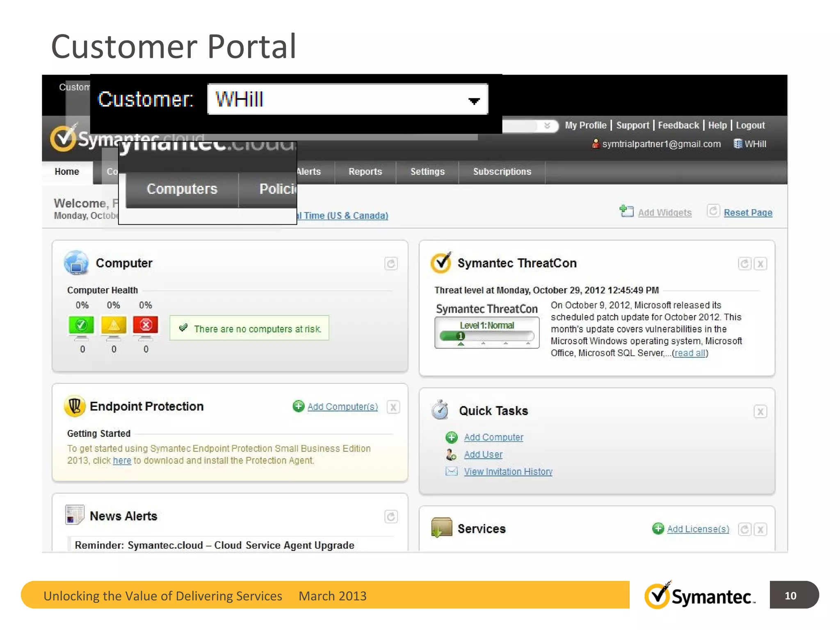Image resolution: width=840 pixels, height=630 pixels.
Task: Click the green plus beside Add License(s)
Action: coord(658,529)
